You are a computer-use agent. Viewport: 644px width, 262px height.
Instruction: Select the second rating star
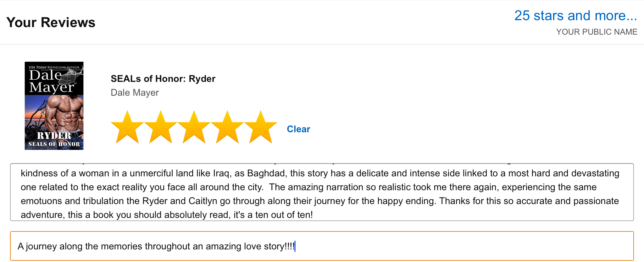point(160,128)
